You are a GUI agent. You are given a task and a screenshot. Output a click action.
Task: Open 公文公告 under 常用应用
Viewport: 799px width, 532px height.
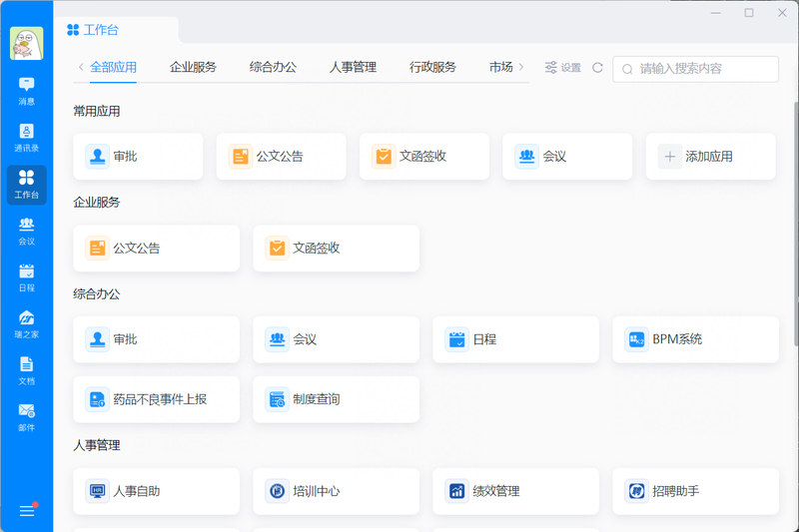[x=282, y=157]
